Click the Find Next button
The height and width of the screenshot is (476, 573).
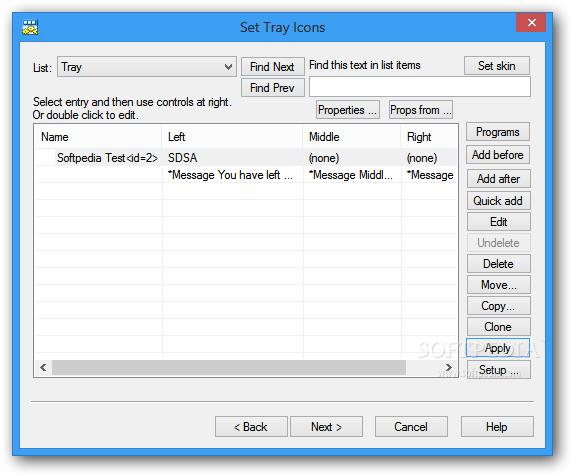click(x=273, y=66)
